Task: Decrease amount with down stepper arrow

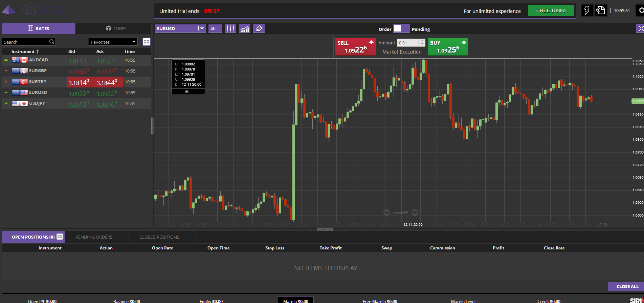Action: [422, 44]
